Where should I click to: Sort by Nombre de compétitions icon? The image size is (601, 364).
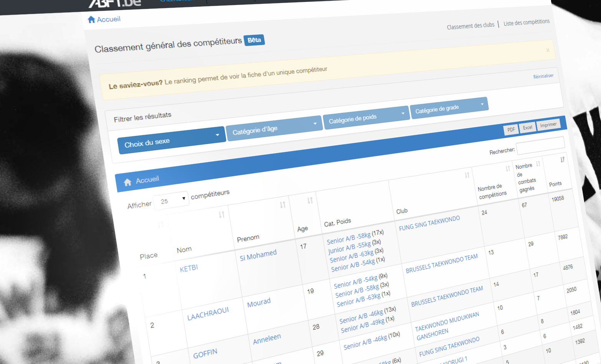(508, 169)
